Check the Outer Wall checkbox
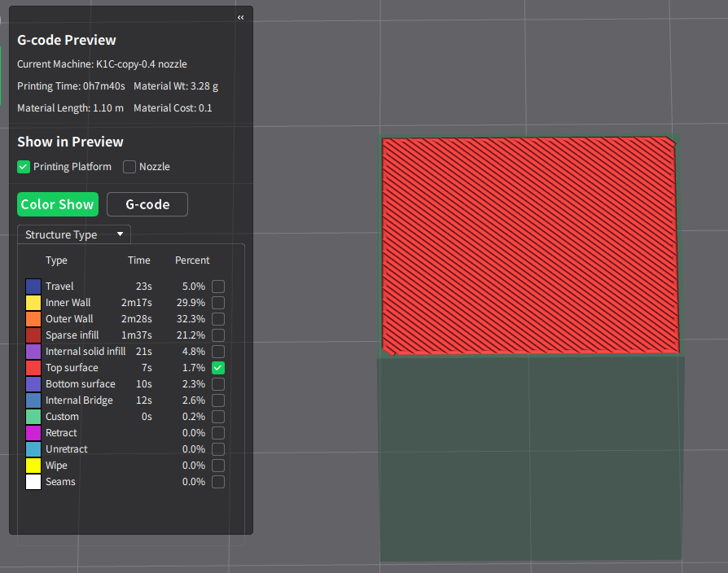This screenshot has width=728, height=573. tap(218, 319)
